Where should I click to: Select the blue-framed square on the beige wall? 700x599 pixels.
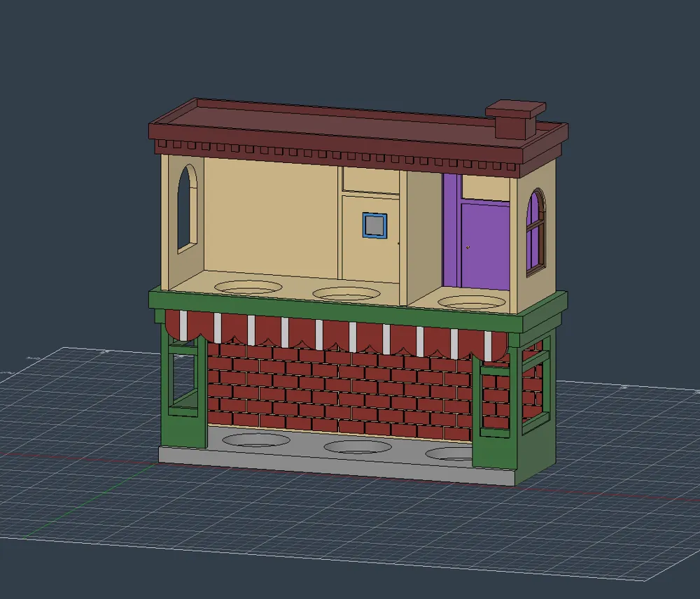click(374, 225)
